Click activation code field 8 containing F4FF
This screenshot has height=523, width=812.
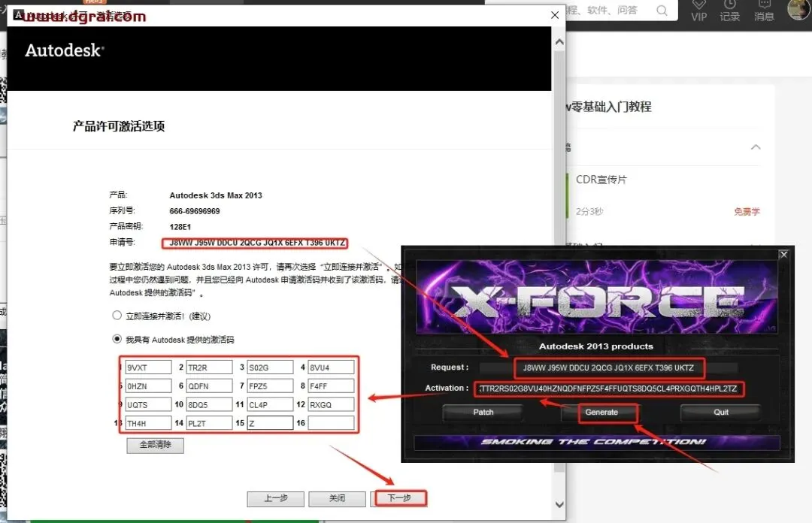coord(331,385)
